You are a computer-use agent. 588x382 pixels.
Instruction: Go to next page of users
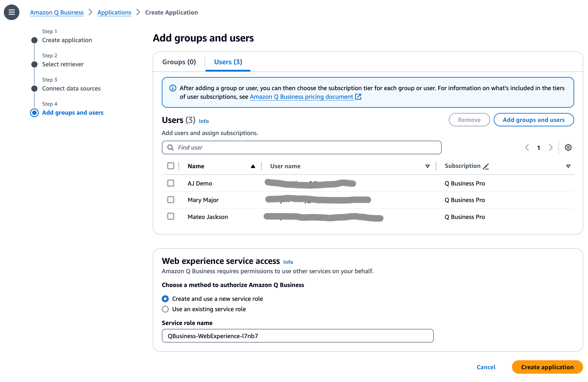[x=551, y=148]
